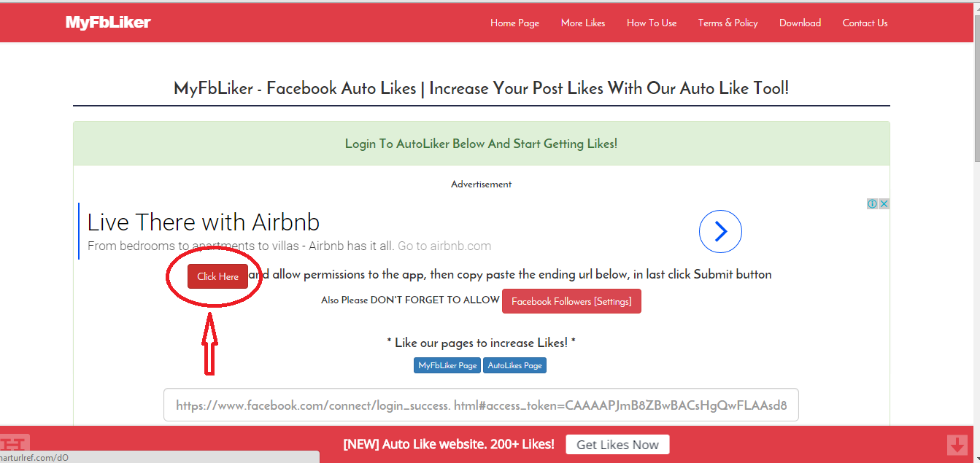This screenshot has height=463, width=980.
Task: Click the Advertisement label text
Action: [481, 184]
